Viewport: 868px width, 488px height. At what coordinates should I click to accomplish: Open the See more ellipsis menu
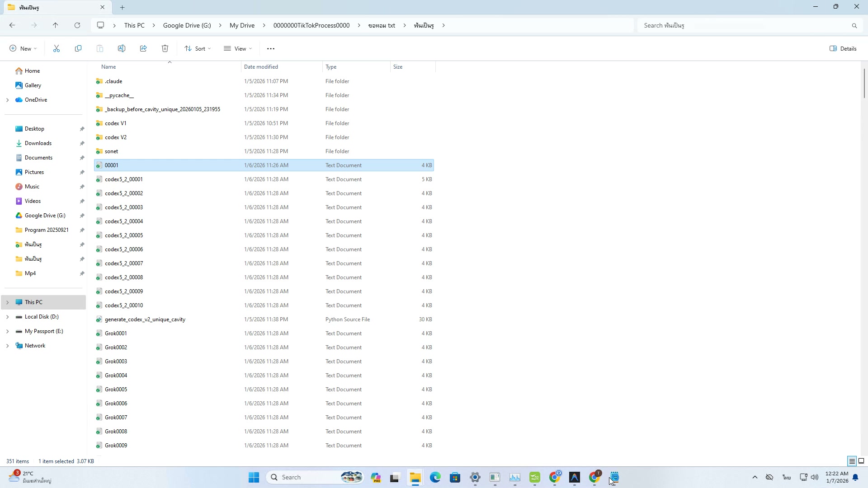tap(271, 48)
